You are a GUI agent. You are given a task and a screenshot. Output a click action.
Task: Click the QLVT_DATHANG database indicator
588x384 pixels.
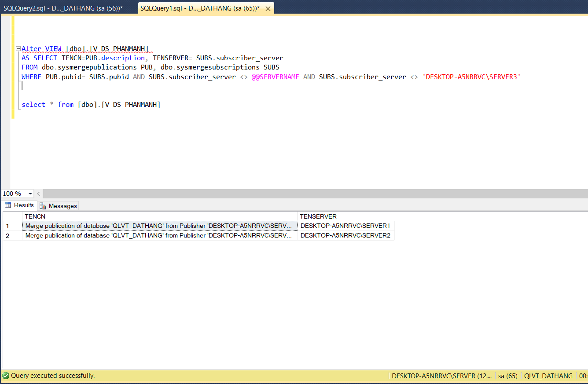[x=548, y=376]
